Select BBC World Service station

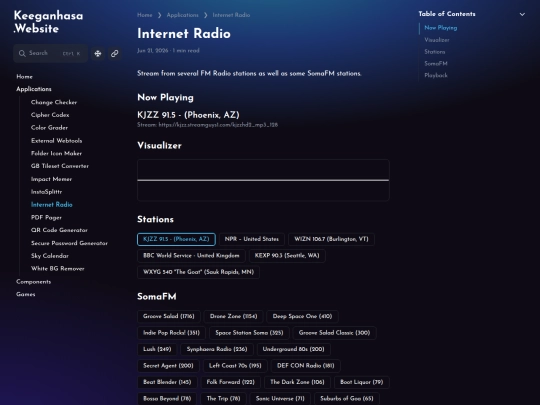pyautogui.click(x=191, y=256)
